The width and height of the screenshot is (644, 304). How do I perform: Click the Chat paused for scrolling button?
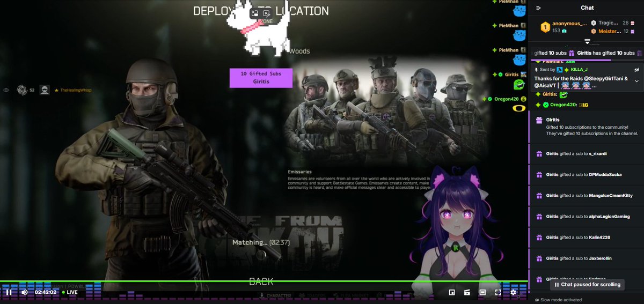click(587, 285)
